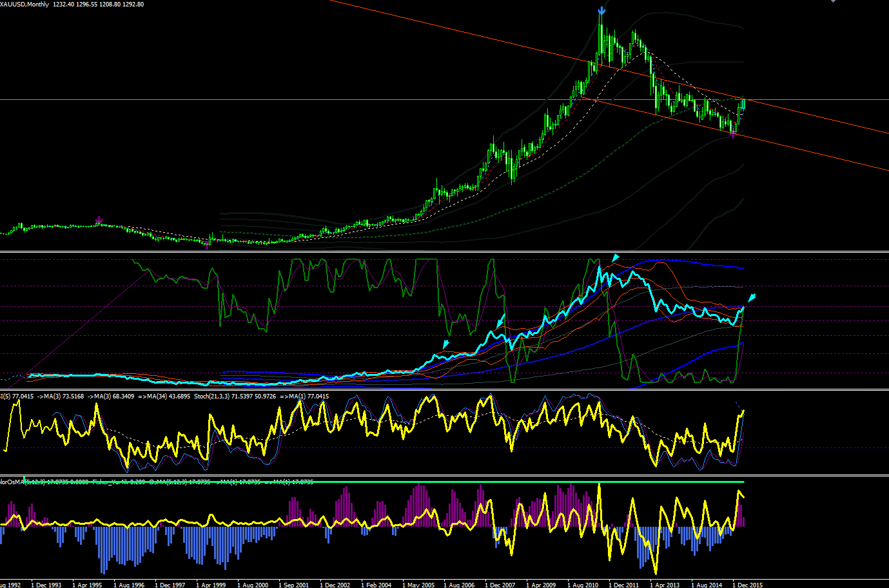Click the 1 Aug 2014 date label
Screen dimensions: 889x588
click(x=707, y=585)
